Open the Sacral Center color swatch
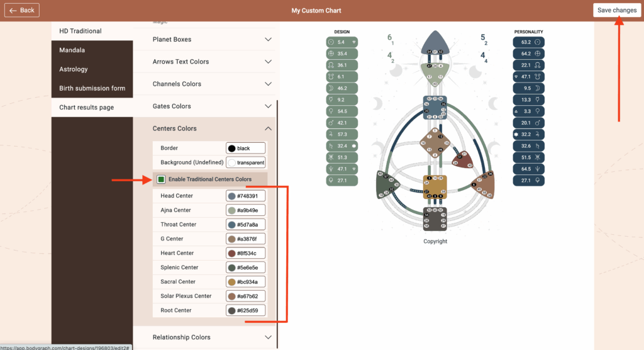The height and width of the screenshot is (350, 644). 232,282
